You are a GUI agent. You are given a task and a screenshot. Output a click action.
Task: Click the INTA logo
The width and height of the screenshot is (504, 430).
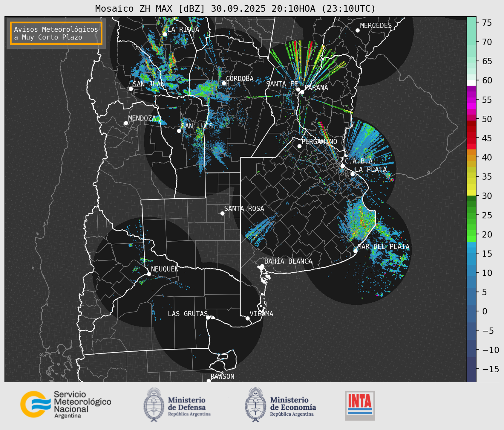(x=360, y=405)
